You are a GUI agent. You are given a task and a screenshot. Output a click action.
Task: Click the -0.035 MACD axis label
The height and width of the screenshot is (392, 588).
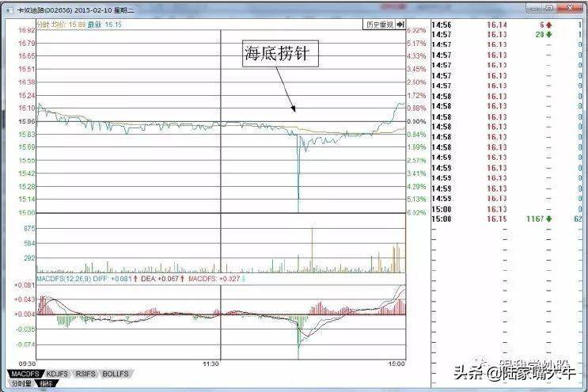[25, 329]
